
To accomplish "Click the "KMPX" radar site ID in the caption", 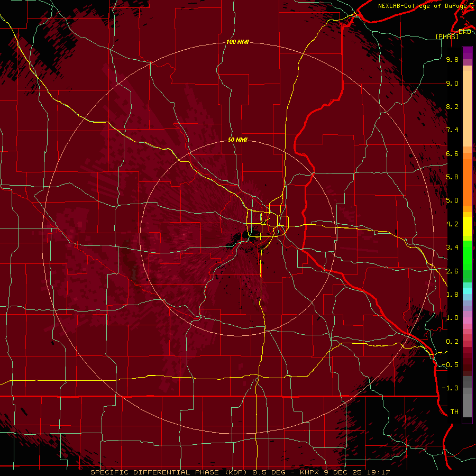I will (309, 472).
